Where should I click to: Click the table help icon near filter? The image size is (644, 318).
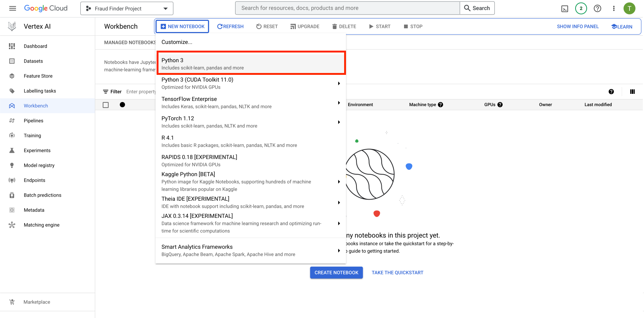[x=611, y=92]
